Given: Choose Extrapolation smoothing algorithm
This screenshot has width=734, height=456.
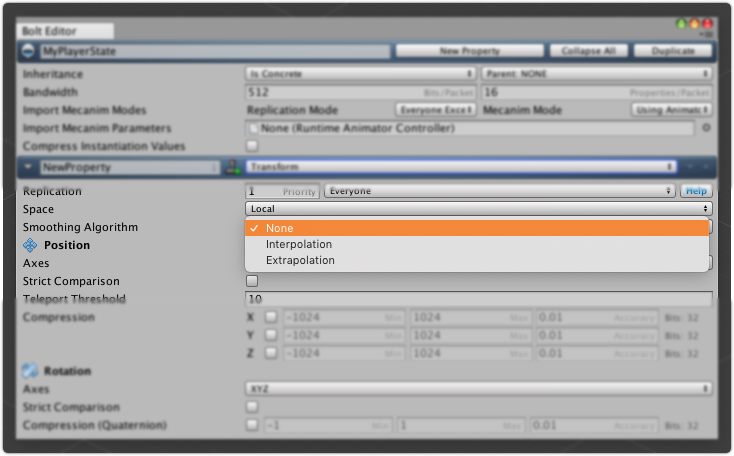Looking at the screenshot, I should pyautogui.click(x=477, y=260).
